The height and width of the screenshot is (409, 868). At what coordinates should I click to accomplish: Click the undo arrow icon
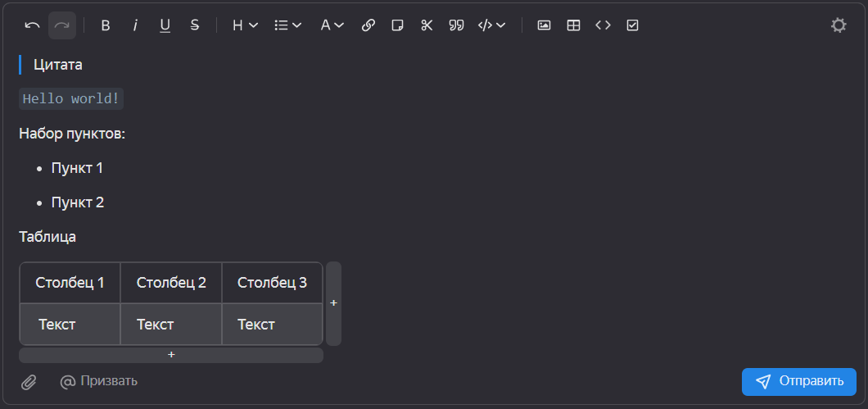(32, 25)
